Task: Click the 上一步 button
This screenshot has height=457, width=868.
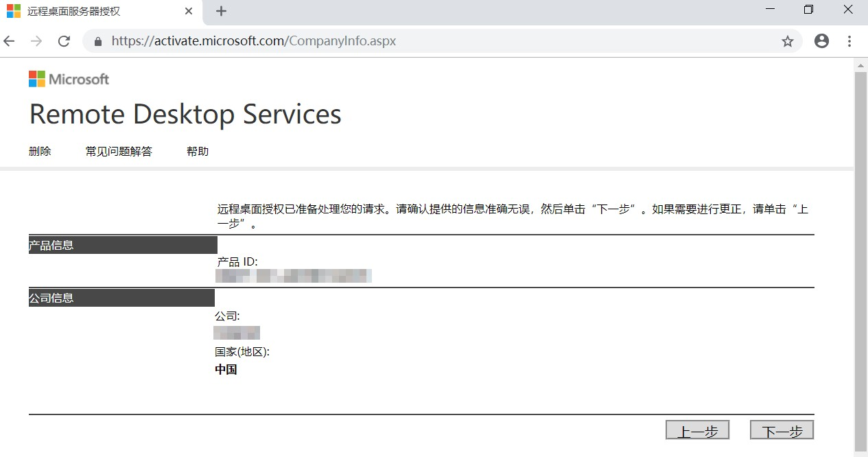Action: pos(697,430)
